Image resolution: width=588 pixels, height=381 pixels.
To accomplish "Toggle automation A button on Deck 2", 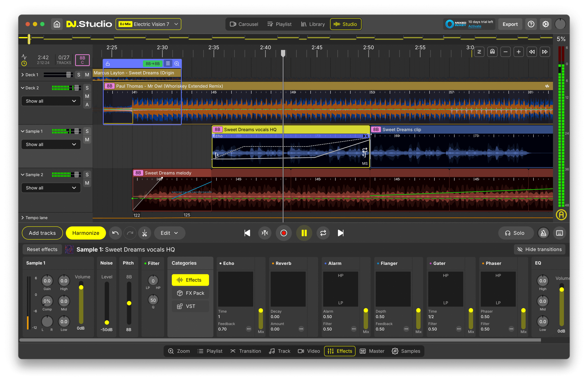I will click(87, 105).
